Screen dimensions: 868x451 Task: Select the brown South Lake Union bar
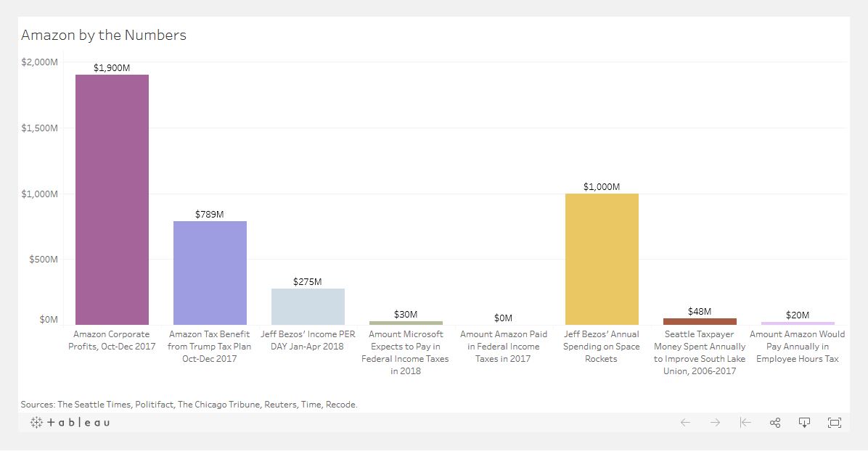pyautogui.click(x=700, y=321)
